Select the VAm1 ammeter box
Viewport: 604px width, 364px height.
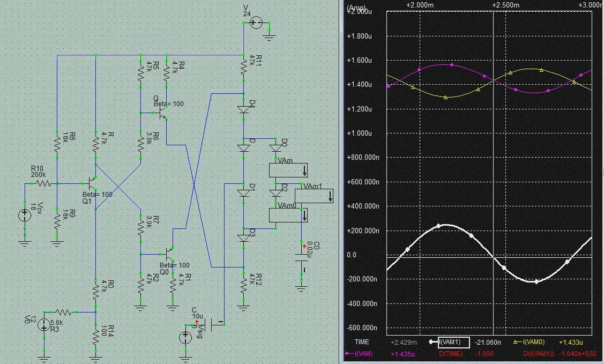pyautogui.click(x=318, y=196)
